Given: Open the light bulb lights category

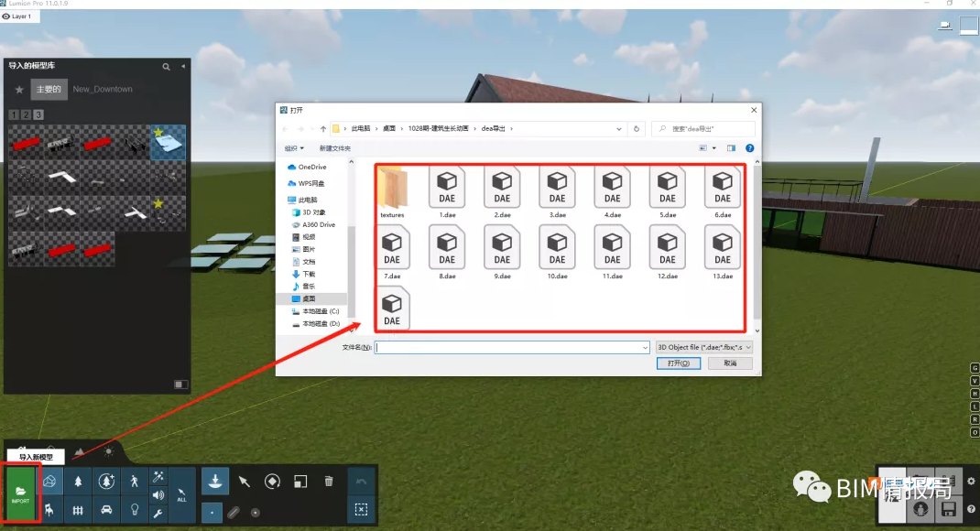Looking at the screenshot, I should click(135, 510).
